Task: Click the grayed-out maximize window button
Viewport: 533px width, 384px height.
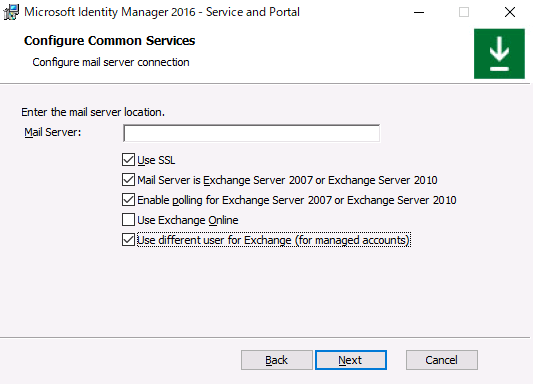Action: [x=464, y=12]
